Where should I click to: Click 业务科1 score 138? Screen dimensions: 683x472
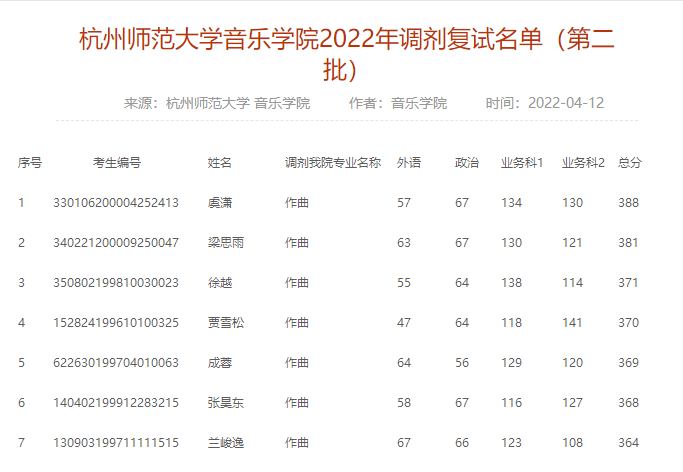pos(511,283)
